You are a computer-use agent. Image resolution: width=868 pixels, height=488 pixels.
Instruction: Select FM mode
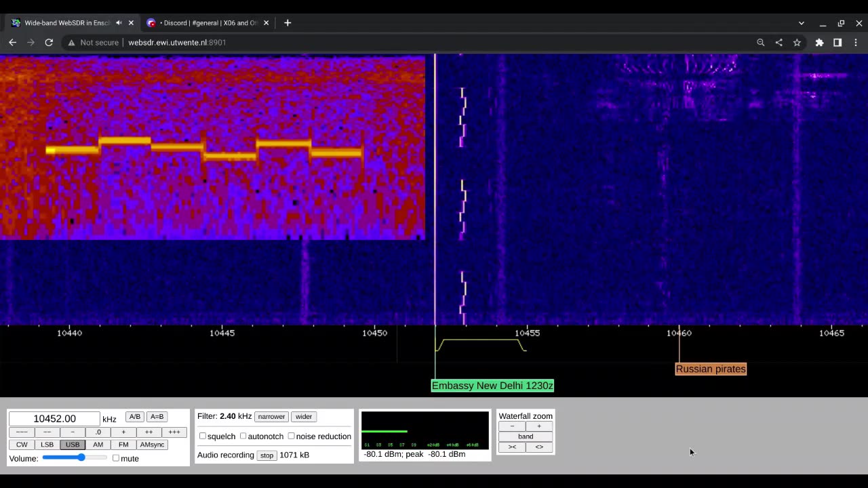123,445
